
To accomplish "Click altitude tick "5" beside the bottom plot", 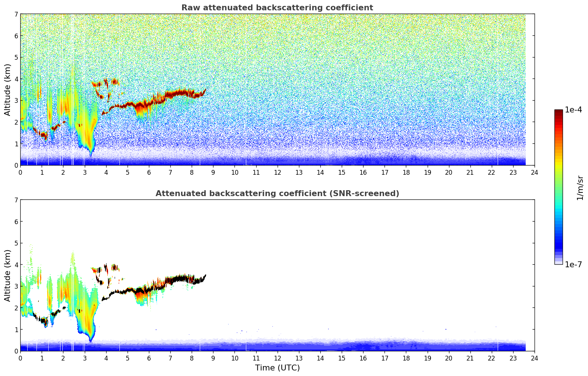I will point(16,243).
